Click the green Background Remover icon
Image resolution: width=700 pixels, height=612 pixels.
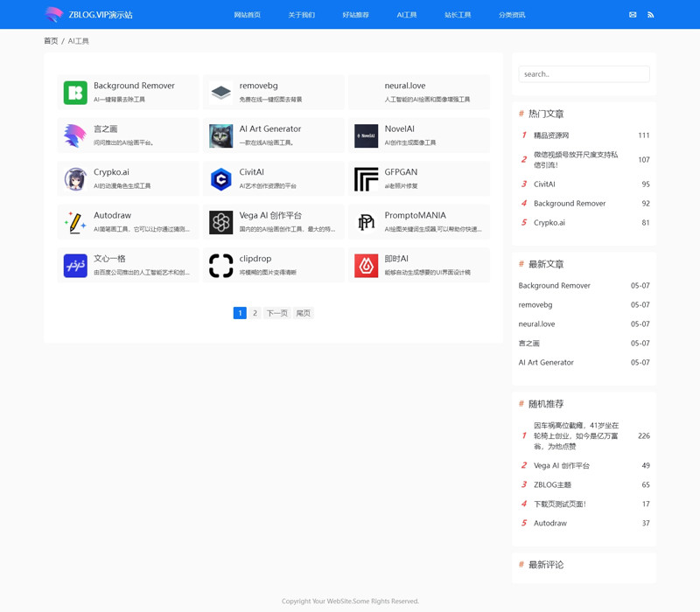pos(75,93)
